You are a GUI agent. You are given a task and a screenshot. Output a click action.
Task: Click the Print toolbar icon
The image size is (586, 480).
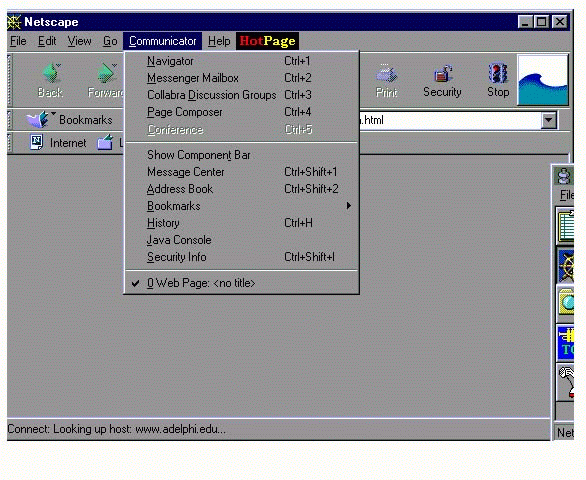[386, 73]
